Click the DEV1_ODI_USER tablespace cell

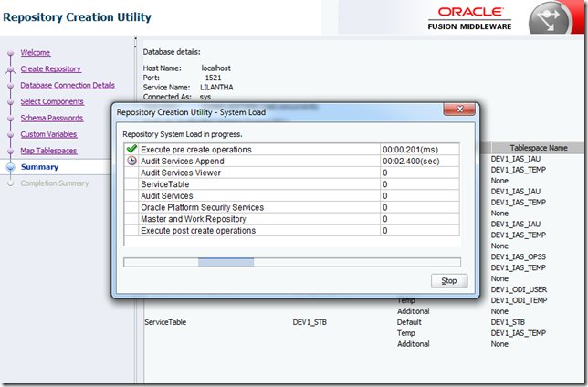coord(519,289)
